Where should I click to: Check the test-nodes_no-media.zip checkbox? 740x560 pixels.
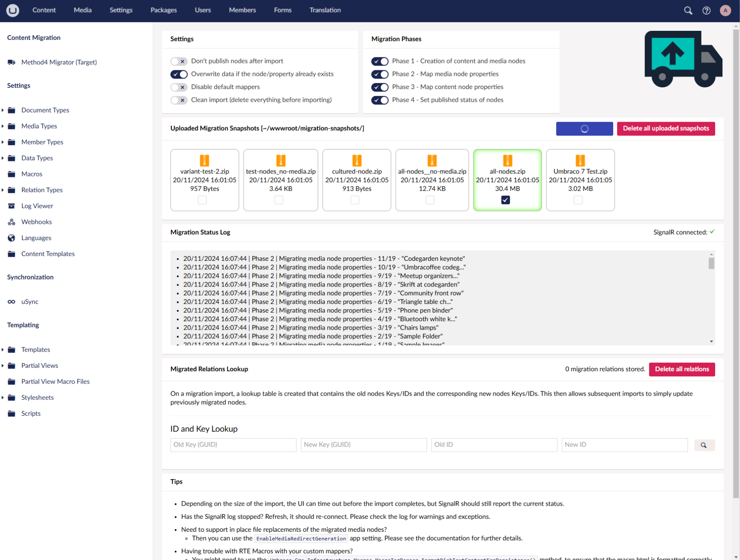pyautogui.click(x=279, y=200)
